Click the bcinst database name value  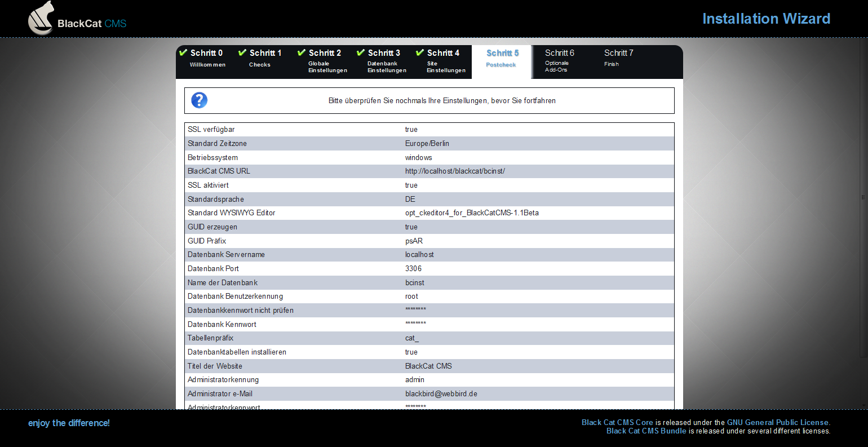pos(415,283)
